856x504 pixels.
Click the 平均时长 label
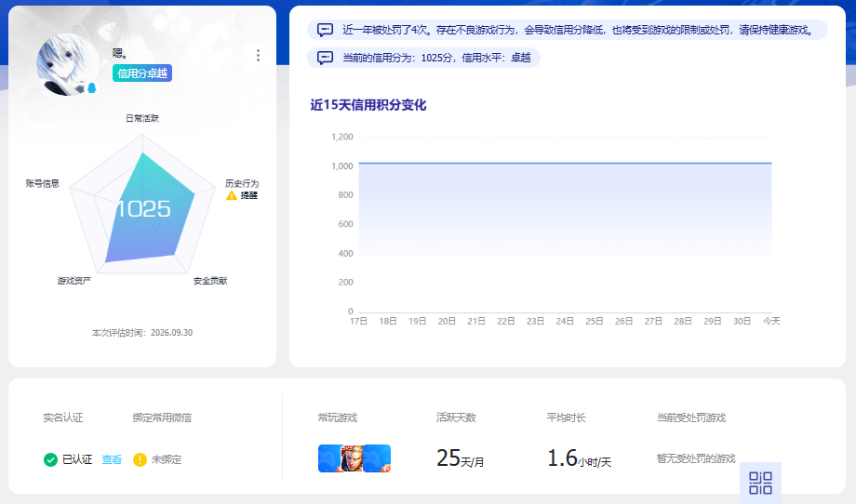pos(566,418)
